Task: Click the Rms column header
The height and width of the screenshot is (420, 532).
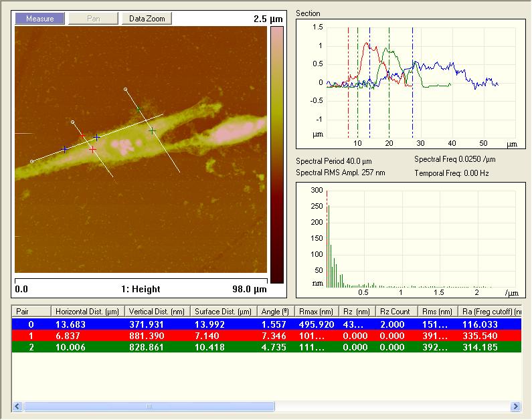Action: (438, 312)
